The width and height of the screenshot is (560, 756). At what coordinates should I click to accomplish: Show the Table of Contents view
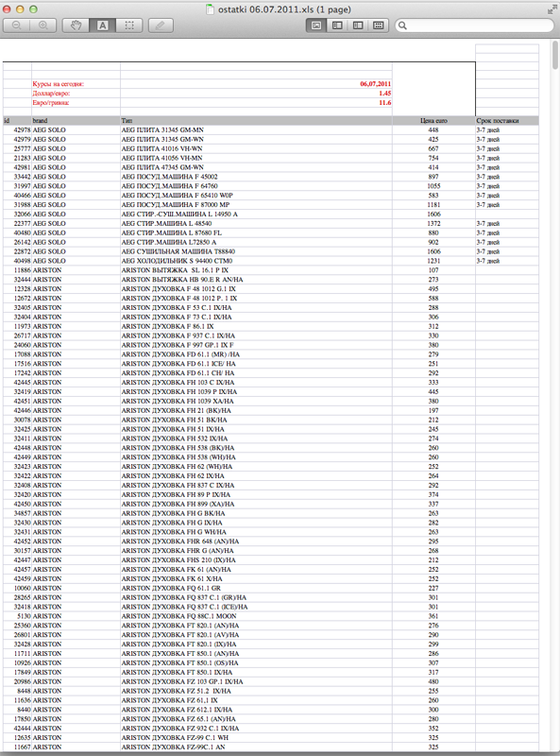[x=358, y=26]
